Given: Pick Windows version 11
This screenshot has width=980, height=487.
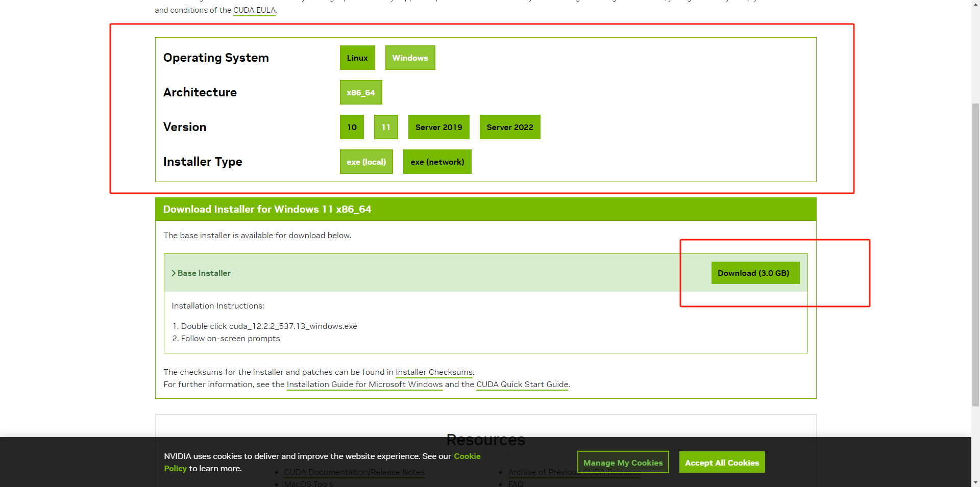Looking at the screenshot, I should pos(386,127).
